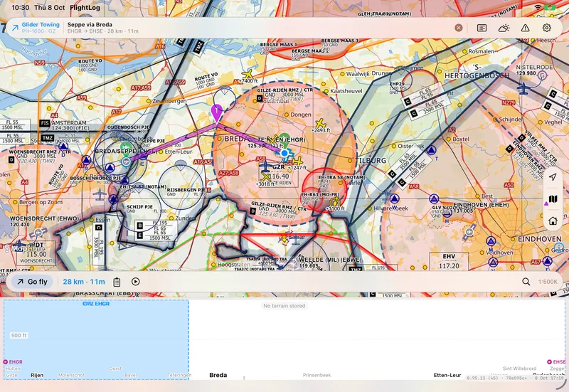Tap the blue aircraft position at EHGR
The width and height of the screenshot is (569, 392).
pos(285,154)
